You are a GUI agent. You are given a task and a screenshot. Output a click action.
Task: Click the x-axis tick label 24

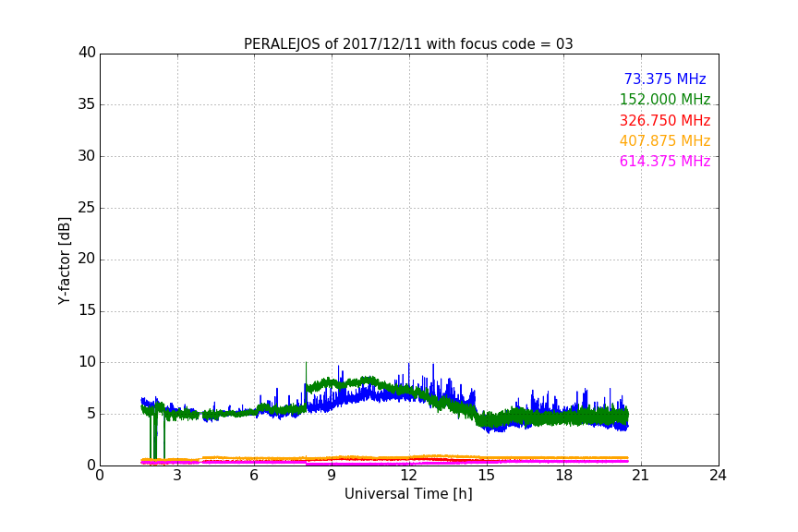718,476
